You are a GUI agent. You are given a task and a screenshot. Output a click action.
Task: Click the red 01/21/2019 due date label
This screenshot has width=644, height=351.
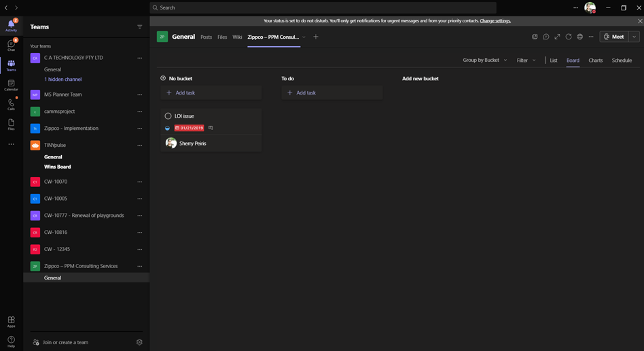pyautogui.click(x=189, y=128)
